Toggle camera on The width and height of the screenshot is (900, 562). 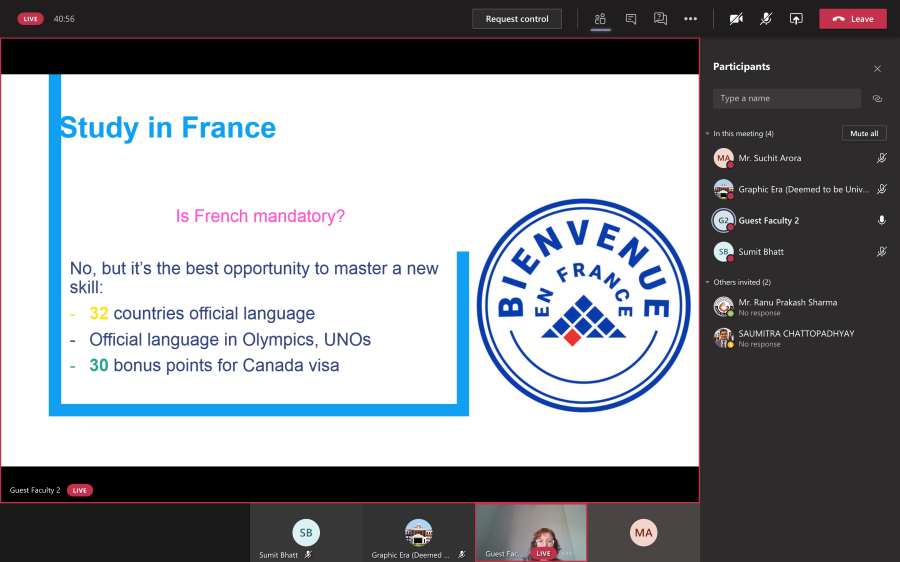tap(736, 19)
